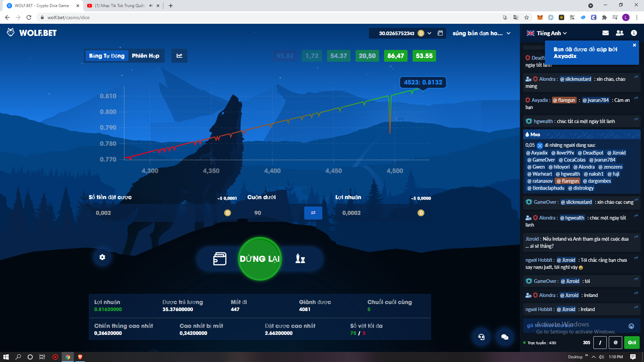Screen dimensions: 644x362
Task: Open the chat bubbles icon
Action: pos(504,337)
